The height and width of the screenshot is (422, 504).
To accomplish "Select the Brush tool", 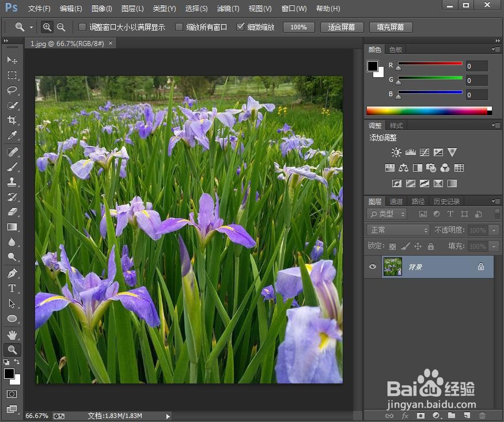I will pos(12,167).
